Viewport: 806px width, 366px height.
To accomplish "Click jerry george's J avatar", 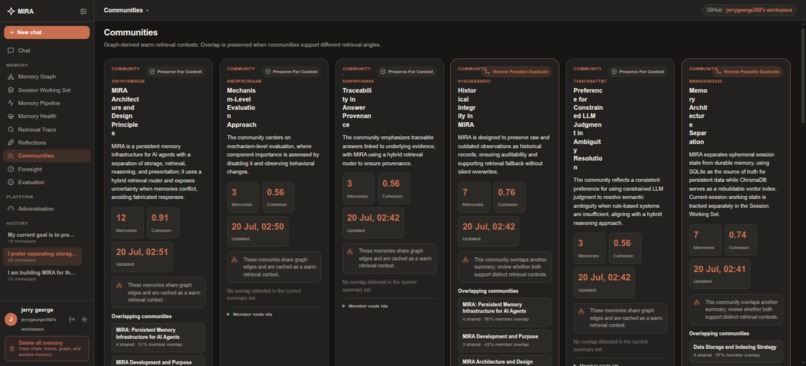I will click(x=10, y=319).
